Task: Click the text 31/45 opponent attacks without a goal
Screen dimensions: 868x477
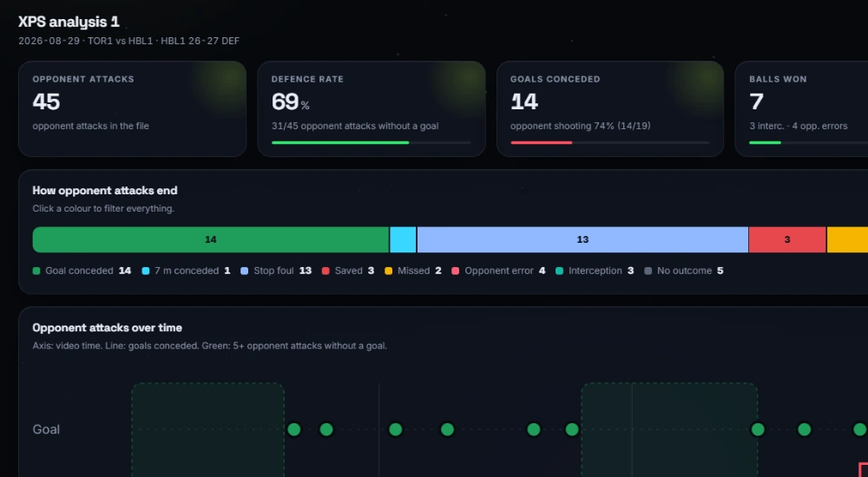Action: 355,126
